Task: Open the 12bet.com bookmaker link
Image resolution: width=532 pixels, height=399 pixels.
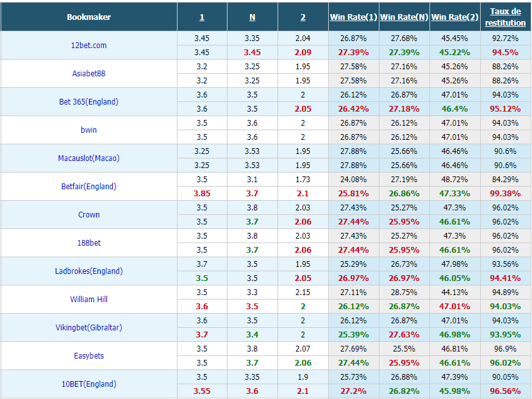Action: (89, 45)
